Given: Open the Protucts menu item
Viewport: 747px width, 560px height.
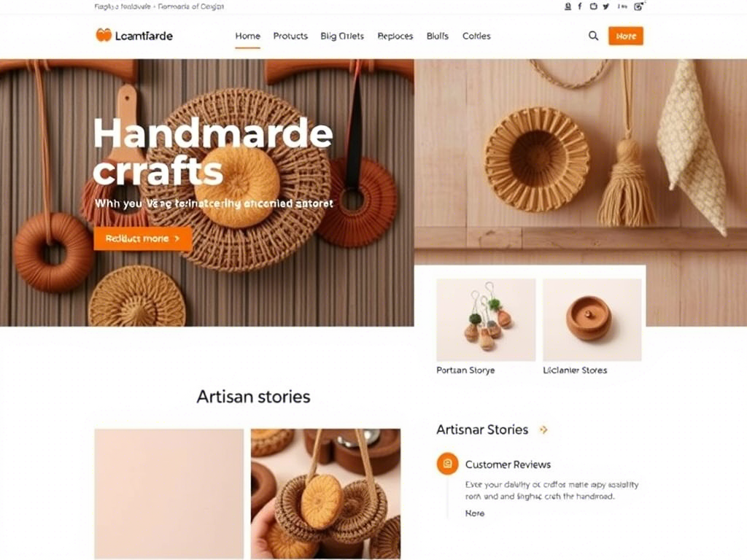Looking at the screenshot, I should pyautogui.click(x=290, y=36).
